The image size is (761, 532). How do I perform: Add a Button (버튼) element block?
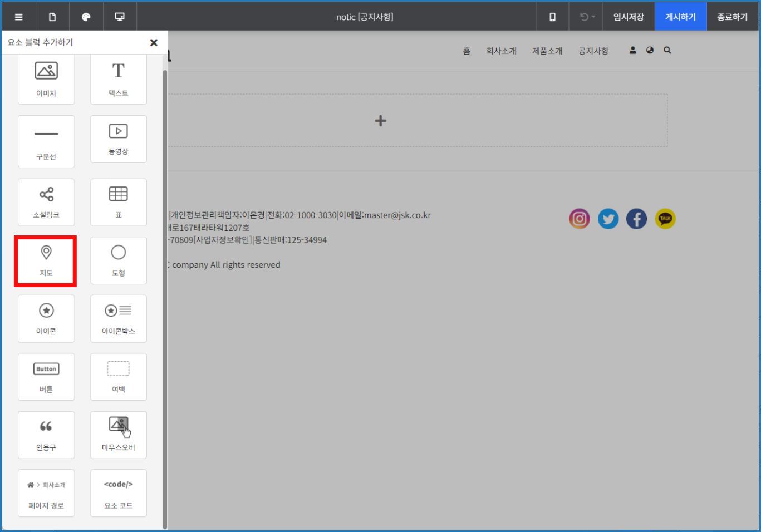(46, 377)
